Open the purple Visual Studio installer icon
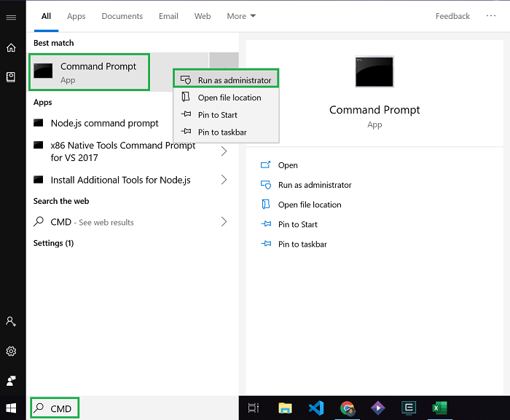Screen dimensions: 510x420 click(378, 408)
